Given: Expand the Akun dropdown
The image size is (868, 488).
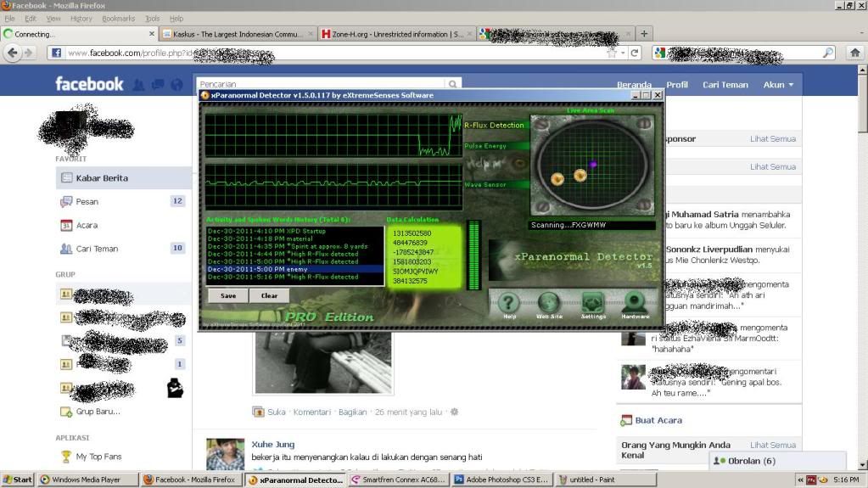Looking at the screenshot, I should coord(778,85).
